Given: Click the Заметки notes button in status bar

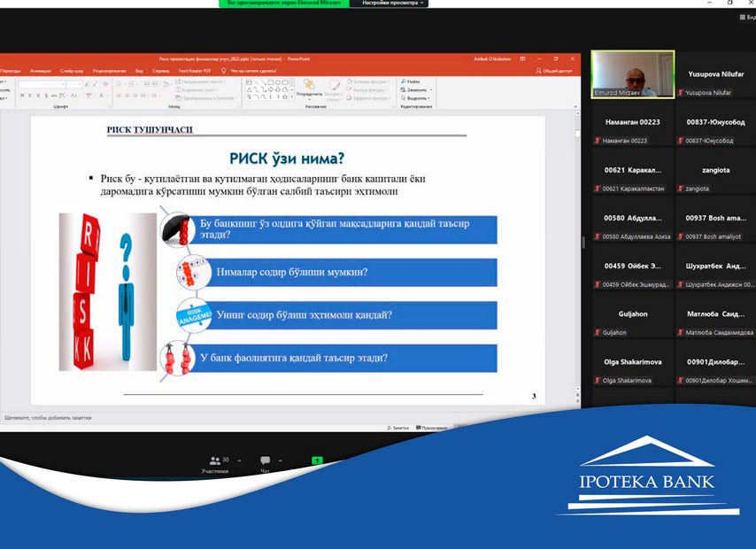Looking at the screenshot, I should pos(397,428).
